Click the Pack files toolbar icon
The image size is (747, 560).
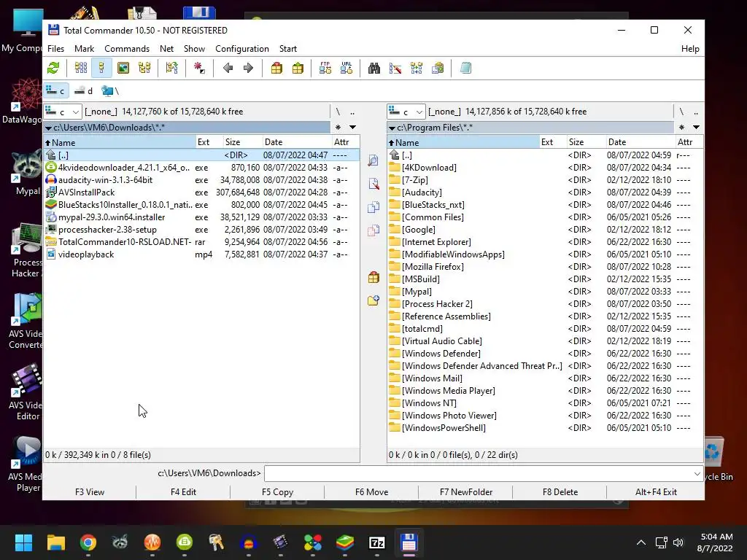(x=276, y=68)
